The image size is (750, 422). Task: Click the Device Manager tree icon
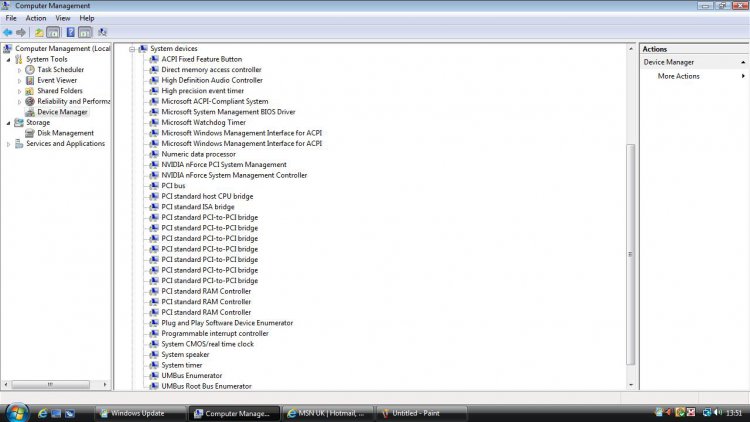30,112
